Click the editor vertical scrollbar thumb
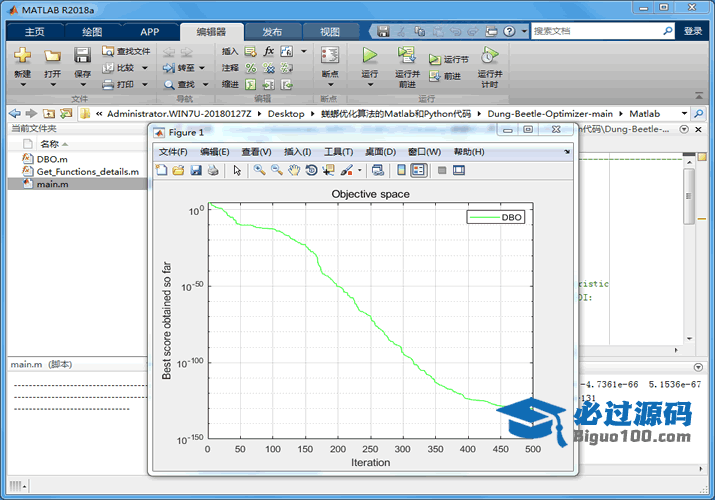 pos(689,196)
